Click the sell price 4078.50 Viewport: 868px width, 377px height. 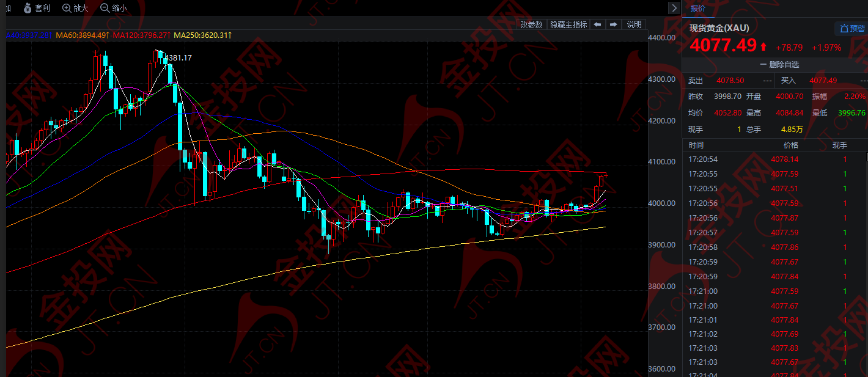(729, 81)
